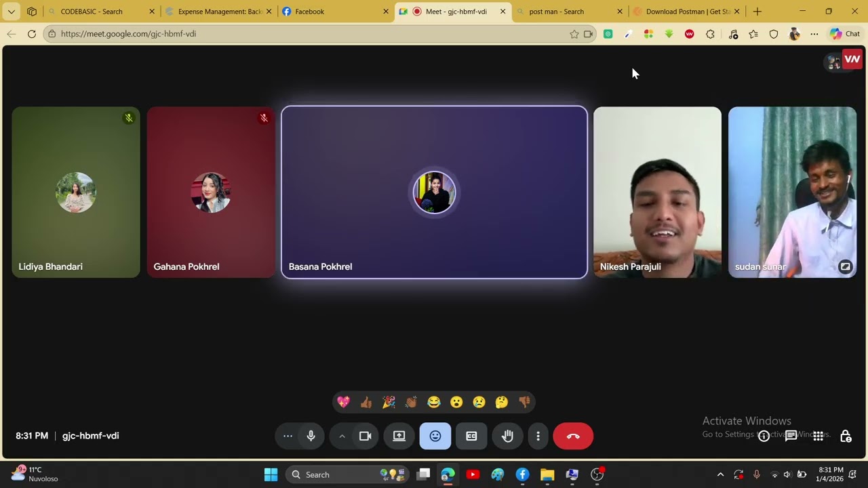Open meeting details info icon

(x=764, y=436)
